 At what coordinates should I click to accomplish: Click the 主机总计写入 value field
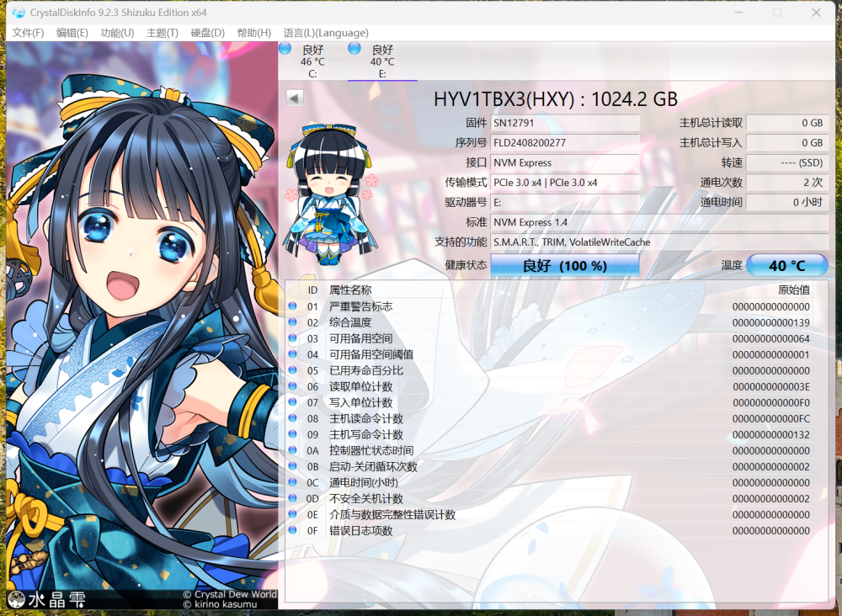(786, 143)
